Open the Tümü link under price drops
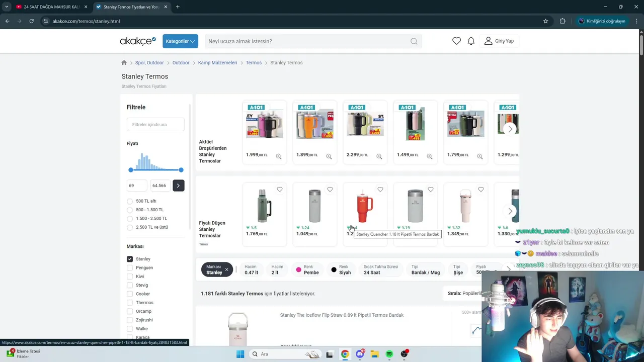644x362 pixels. coord(203,244)
